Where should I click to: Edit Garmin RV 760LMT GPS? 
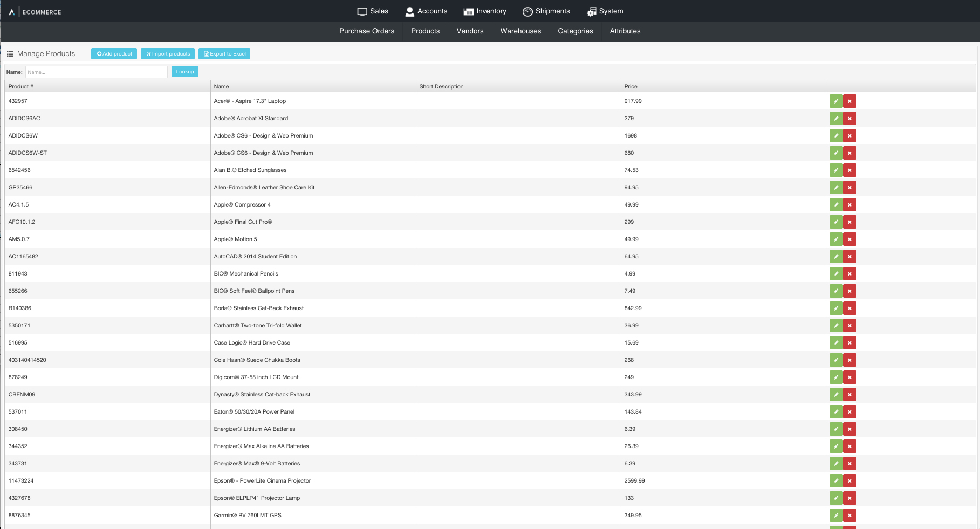(836, 516)
